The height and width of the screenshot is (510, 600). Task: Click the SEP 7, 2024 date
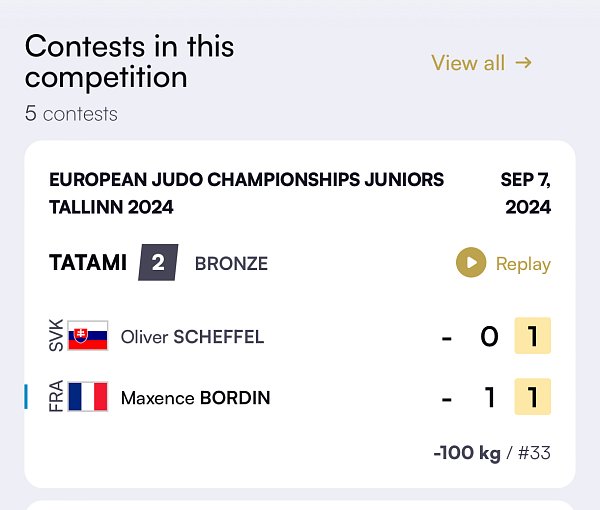coord(526,193)
